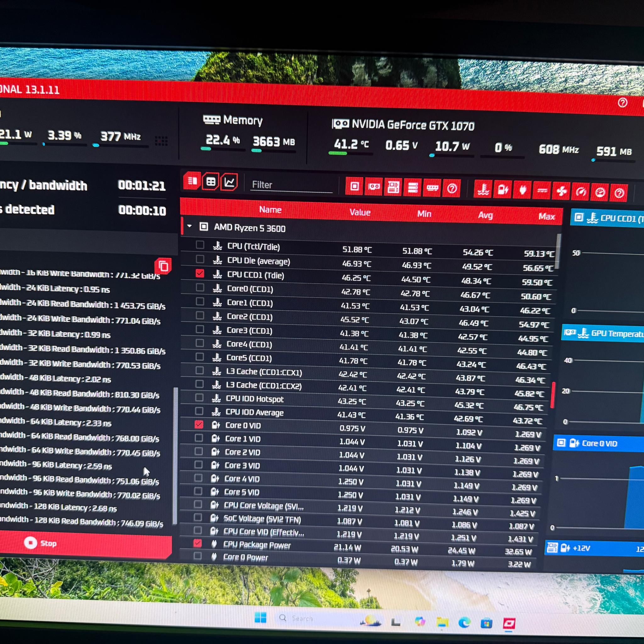Copy test results with clipboard icon
The height and width of the screenshot is (644, 644).
point(163,266)
